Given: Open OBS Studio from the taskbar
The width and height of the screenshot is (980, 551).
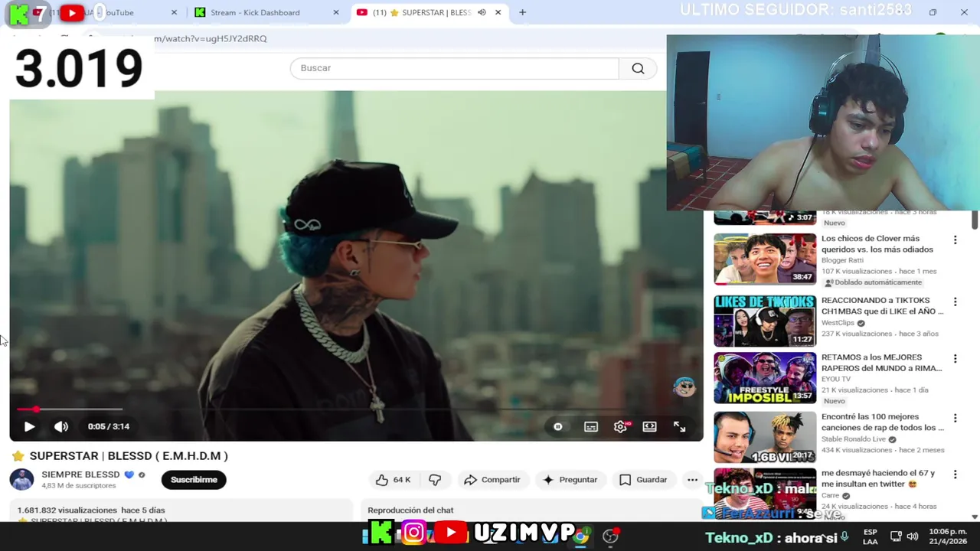Looking at the screenshot, I should [x=610, y=536].
